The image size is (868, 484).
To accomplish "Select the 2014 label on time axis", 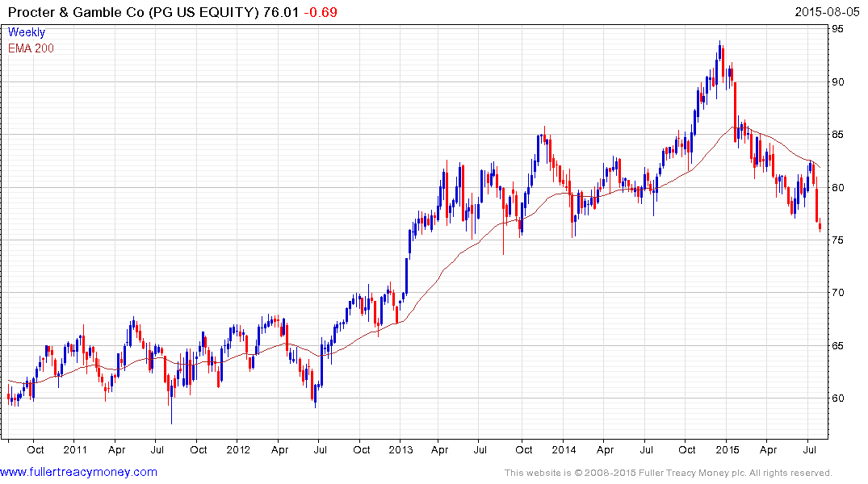I will tap(564, 449).
